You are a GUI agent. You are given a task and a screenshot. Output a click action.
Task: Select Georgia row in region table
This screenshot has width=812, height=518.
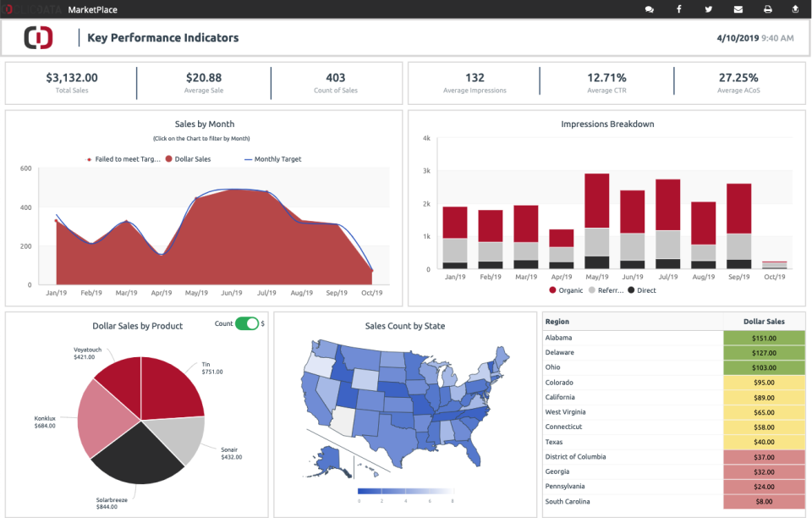coord(674,472)
